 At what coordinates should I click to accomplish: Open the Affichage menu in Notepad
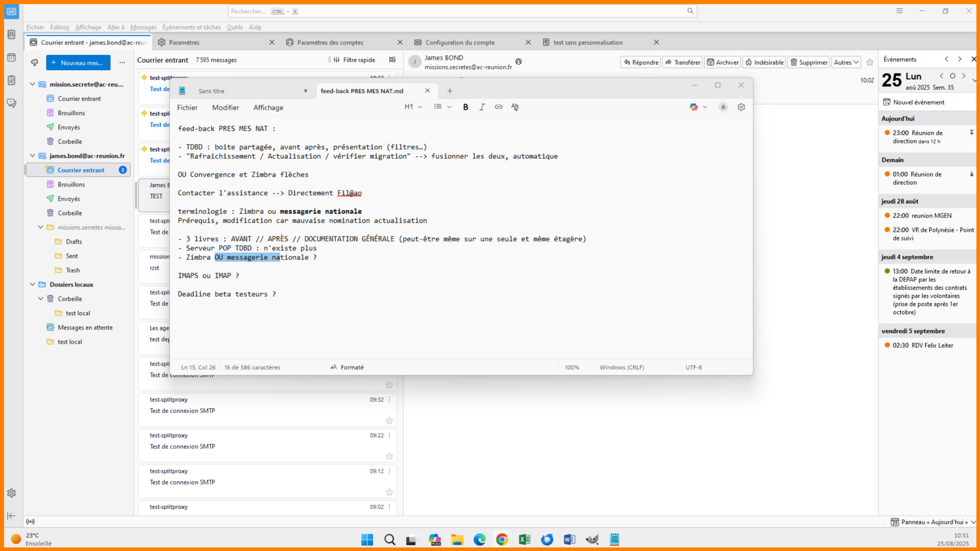tap(268, 108)
